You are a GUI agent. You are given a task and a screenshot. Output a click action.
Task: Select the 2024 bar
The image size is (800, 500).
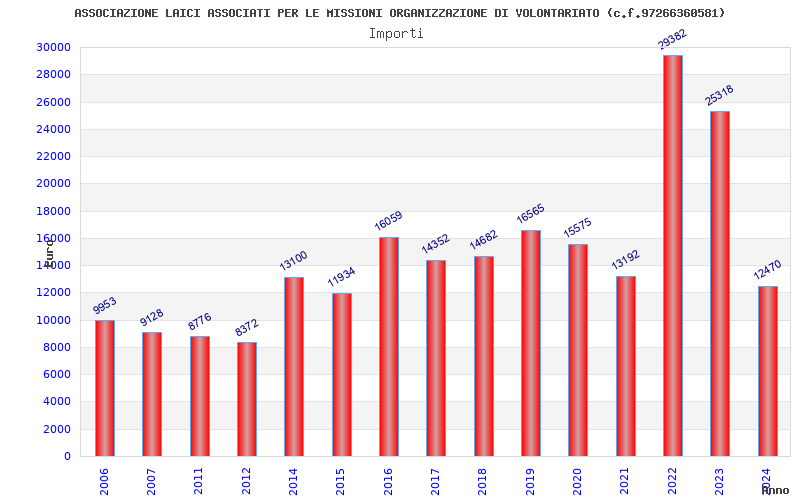click(x=768, y=371)
